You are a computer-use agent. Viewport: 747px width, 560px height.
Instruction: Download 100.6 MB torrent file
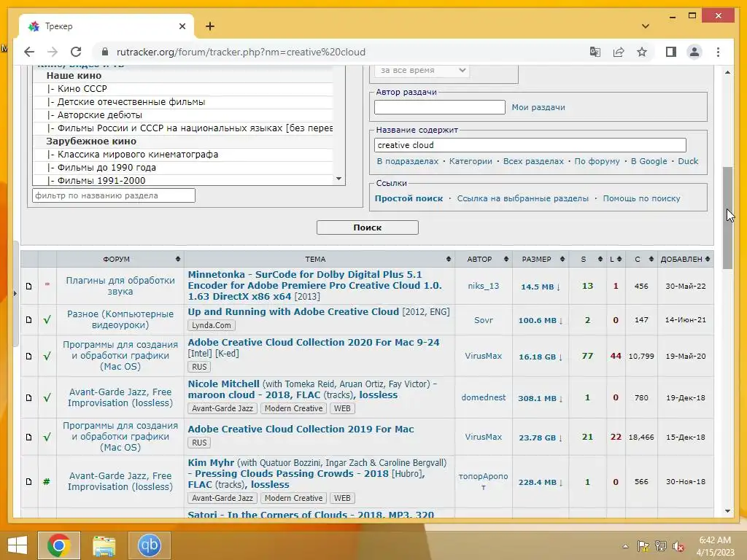541,321
